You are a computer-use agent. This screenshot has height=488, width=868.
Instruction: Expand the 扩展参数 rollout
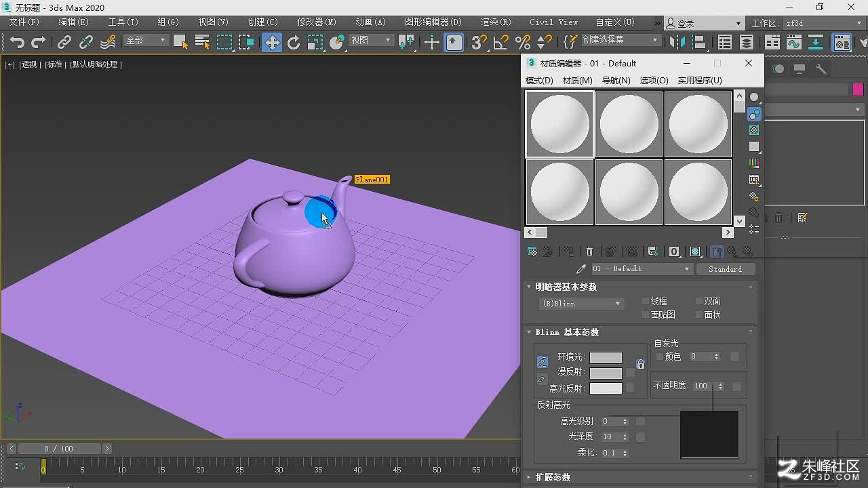pyautogui.click(x=553, y=477)
